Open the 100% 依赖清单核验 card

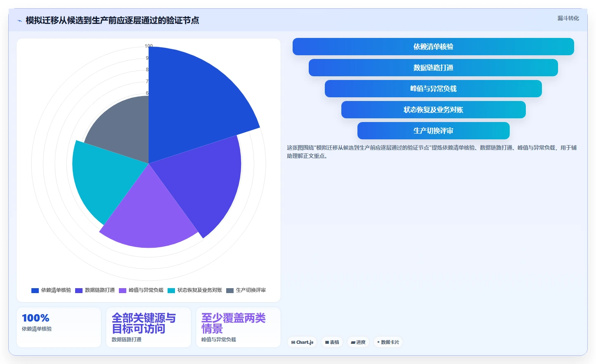(x=59, y=327)
